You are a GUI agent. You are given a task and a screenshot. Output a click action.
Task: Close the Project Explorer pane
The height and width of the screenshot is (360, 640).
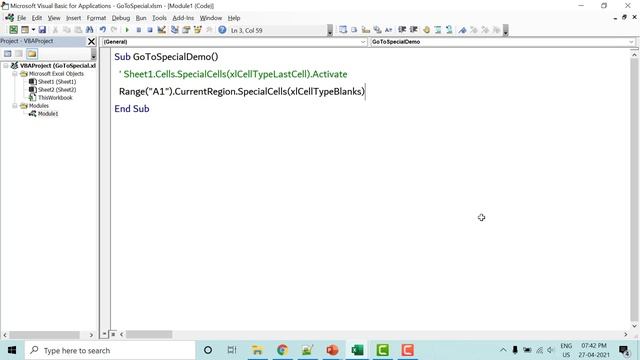pos(91,41)
